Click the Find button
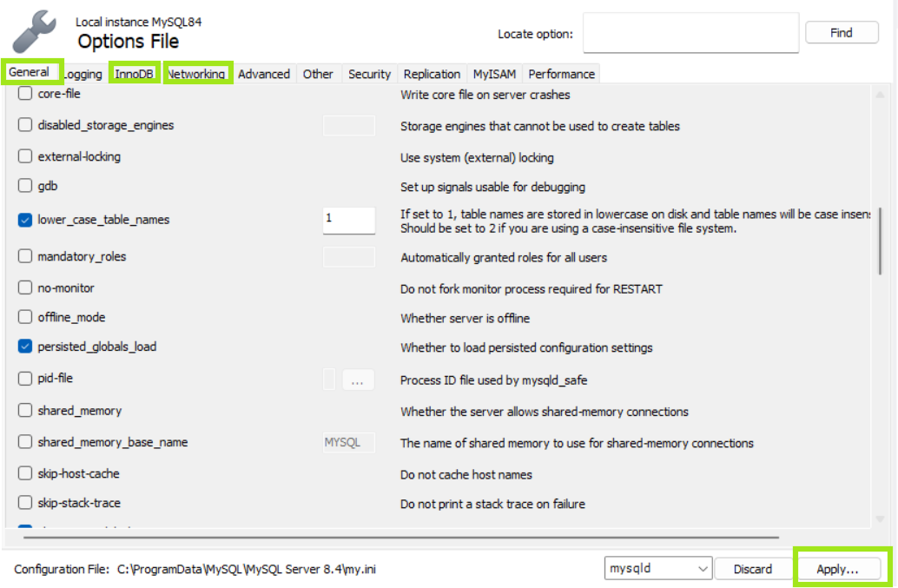Viewport: 898px width, 588px height. click(841, 33)
